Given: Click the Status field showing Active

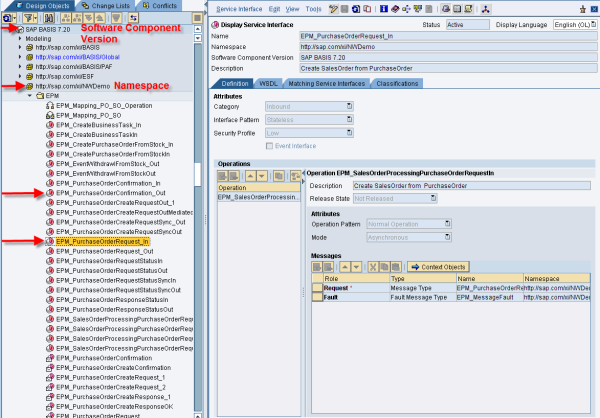Looking at the screenshot, I should 468,25.
